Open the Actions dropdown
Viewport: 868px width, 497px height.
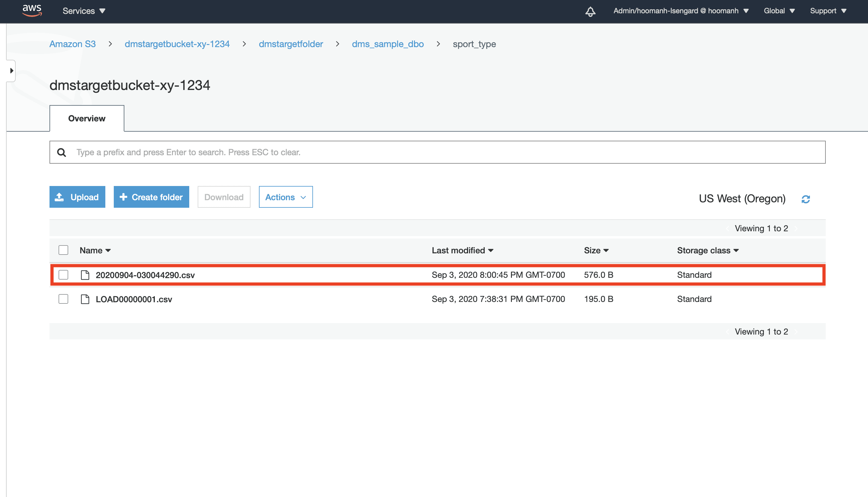286,197
